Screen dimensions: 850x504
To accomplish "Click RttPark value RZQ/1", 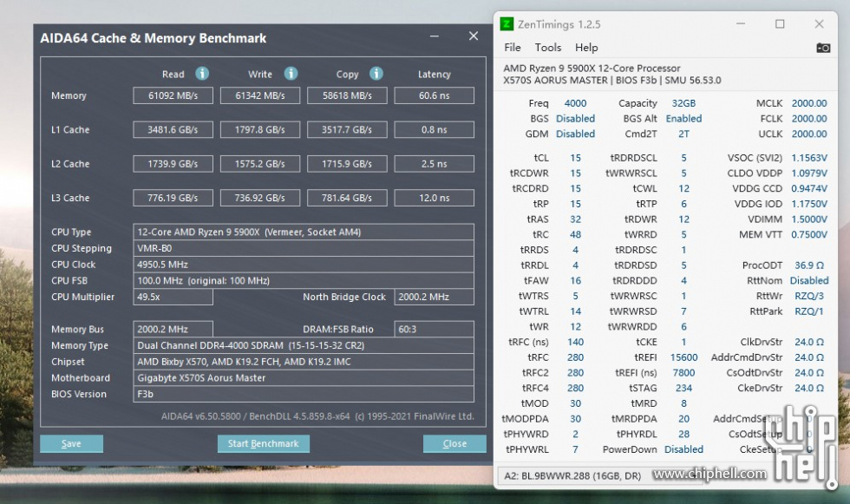I will [x=808, y=311].
